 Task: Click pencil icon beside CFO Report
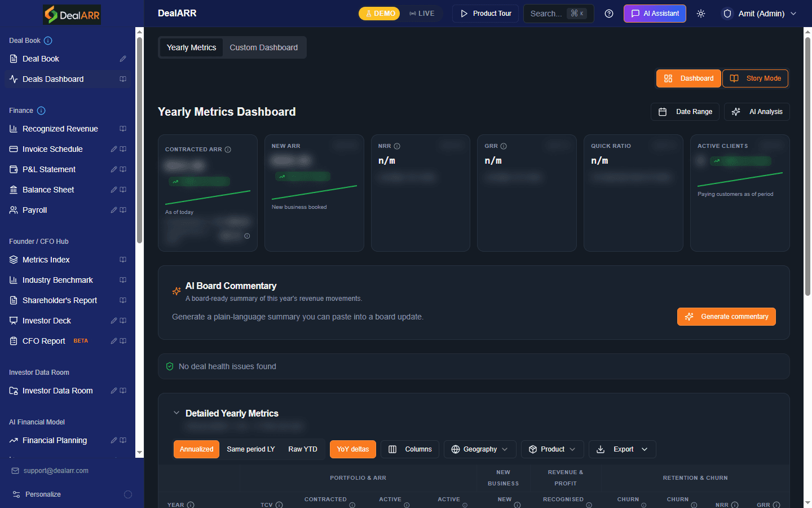[114, 341]
